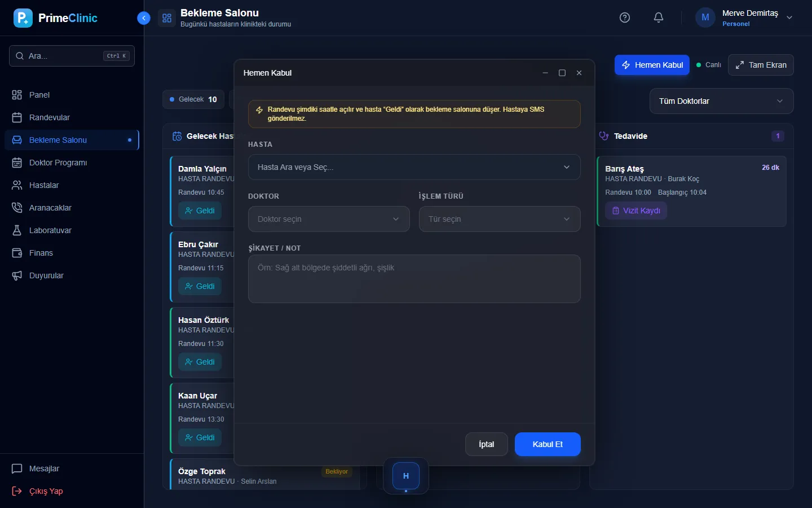Click Çıkış Yap to log out
The height and width of the screenshot is (508, 812).
click(72, 491)
